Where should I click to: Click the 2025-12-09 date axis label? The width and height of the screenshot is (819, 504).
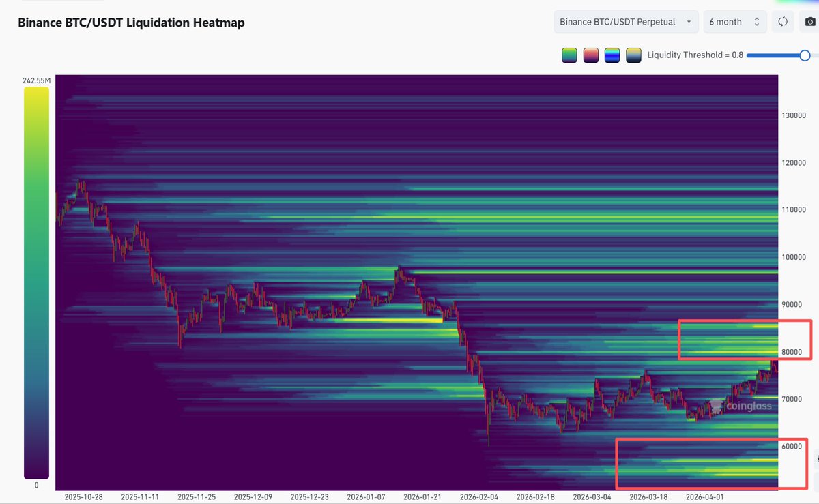click(253, 497)
